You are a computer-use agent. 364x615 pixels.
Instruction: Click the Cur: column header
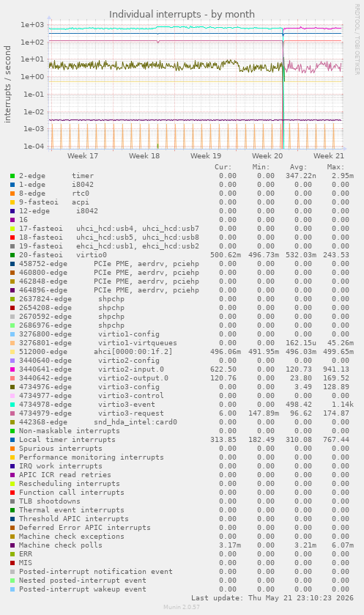click(x=223, y=167)
